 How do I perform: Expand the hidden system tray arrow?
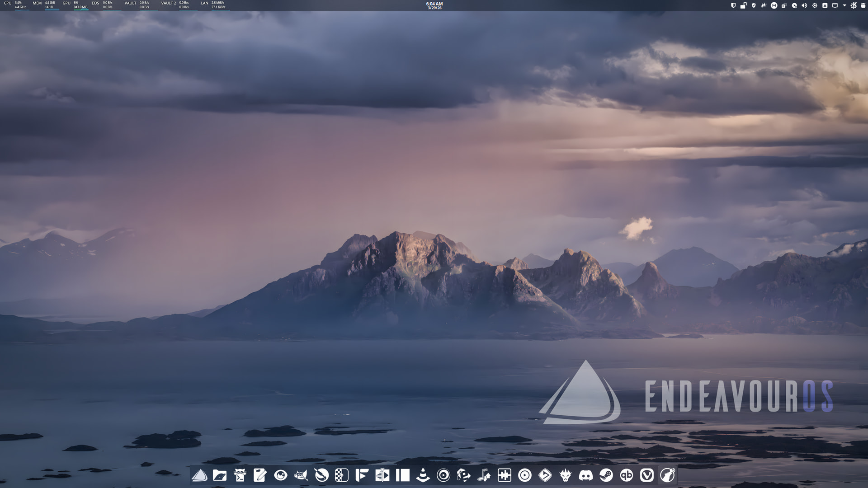pos(844,5)
